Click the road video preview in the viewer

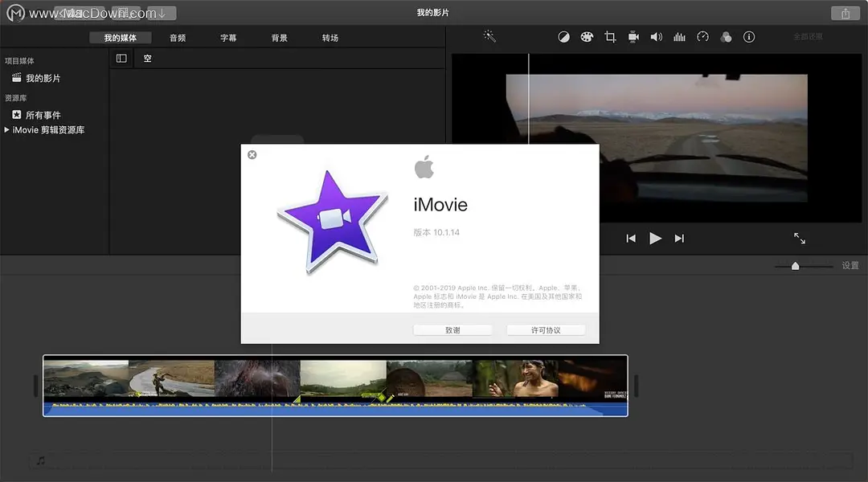(x=657, y=138)
